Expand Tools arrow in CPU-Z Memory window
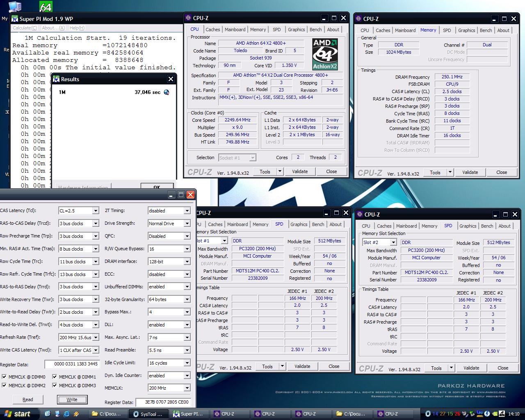Viewport: 525px width, 420px height. click(450, 172)
